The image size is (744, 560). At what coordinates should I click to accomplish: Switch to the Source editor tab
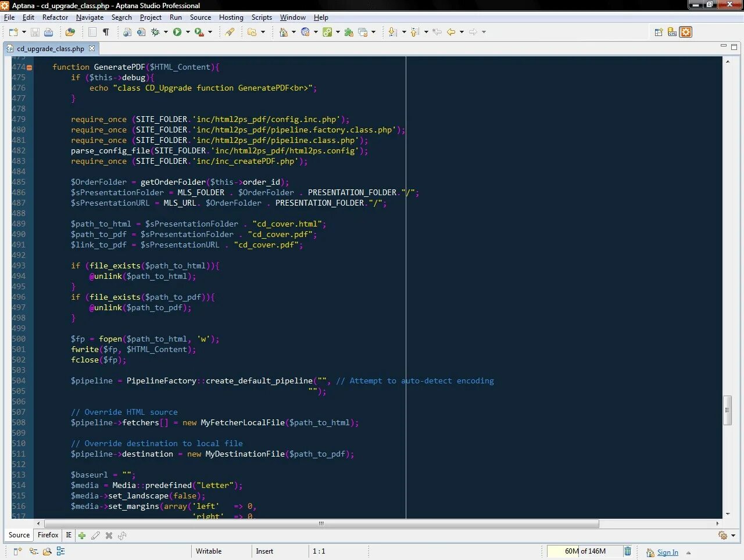[x=19, y=535]
